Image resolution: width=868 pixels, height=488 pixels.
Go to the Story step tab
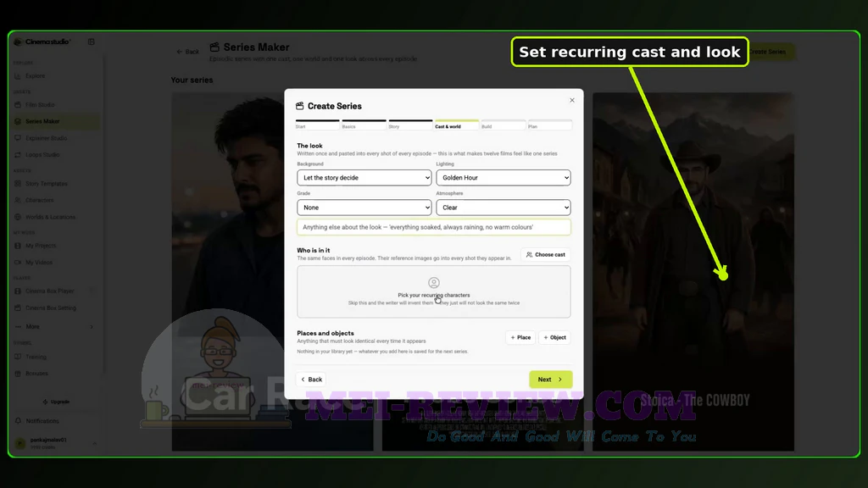coord(410,125)
